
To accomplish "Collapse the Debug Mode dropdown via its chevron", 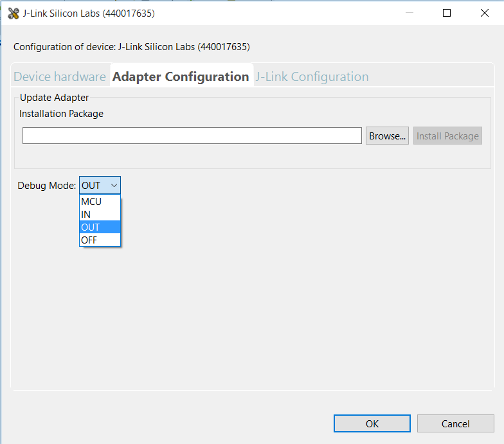I will [114, 186].
